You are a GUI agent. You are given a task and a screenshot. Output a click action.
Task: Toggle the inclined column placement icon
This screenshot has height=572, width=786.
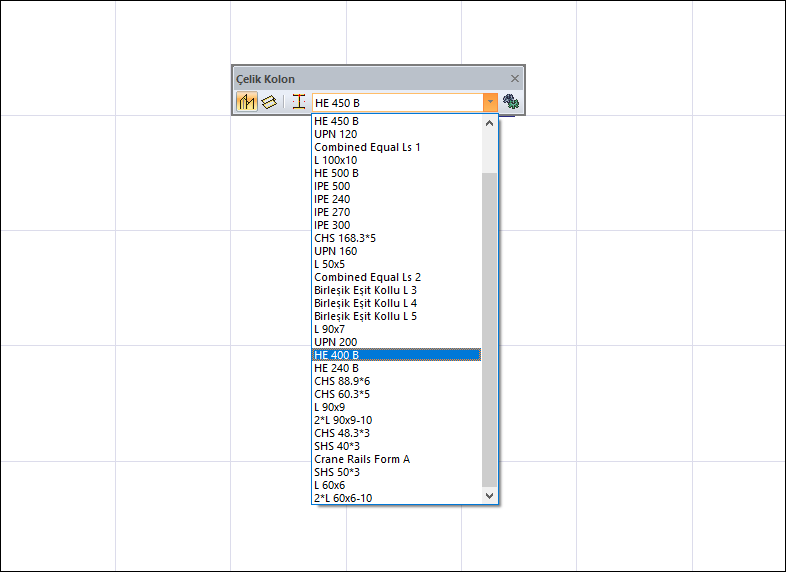tap(269, 102)
